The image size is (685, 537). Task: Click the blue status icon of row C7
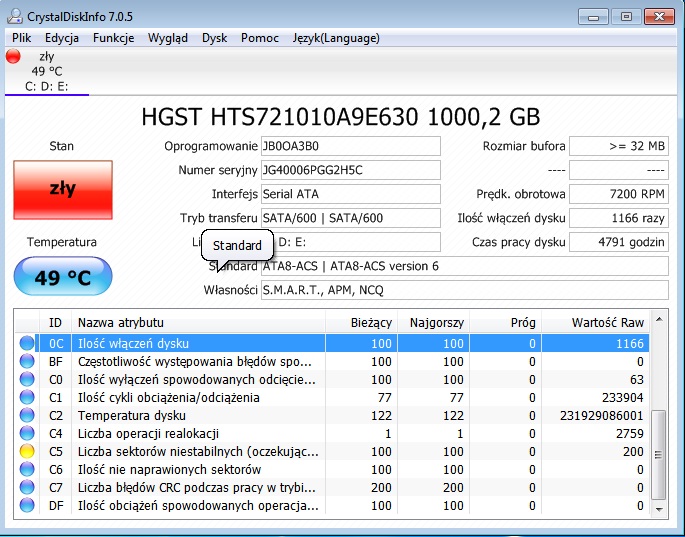[27, 487]
